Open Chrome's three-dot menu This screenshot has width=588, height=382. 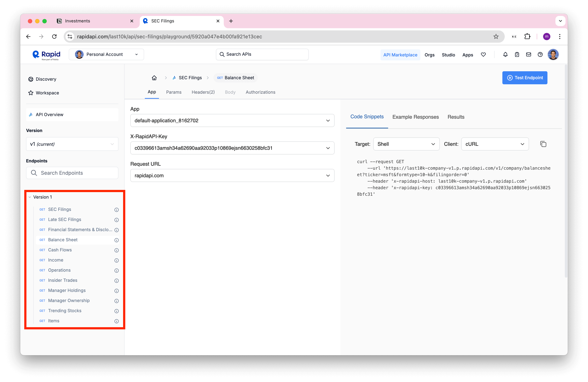pyautogui.click(x=560, y=37)
